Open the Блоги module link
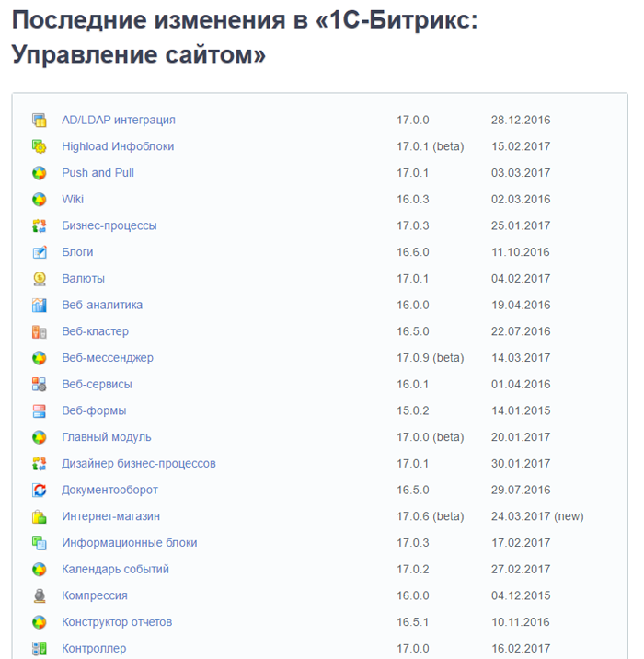The width and height of the screenshot is (644, 659). click(x=77, y=252)
